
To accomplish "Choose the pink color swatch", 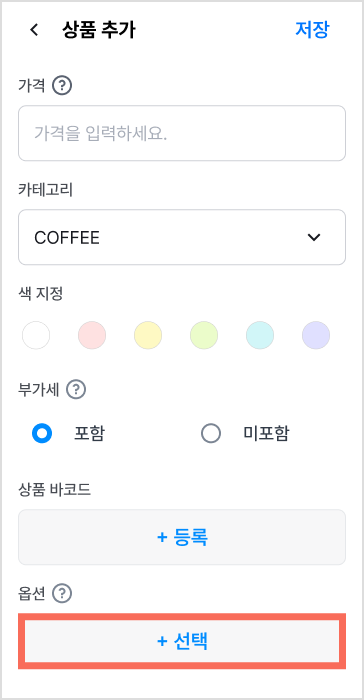I will (92, 335).
